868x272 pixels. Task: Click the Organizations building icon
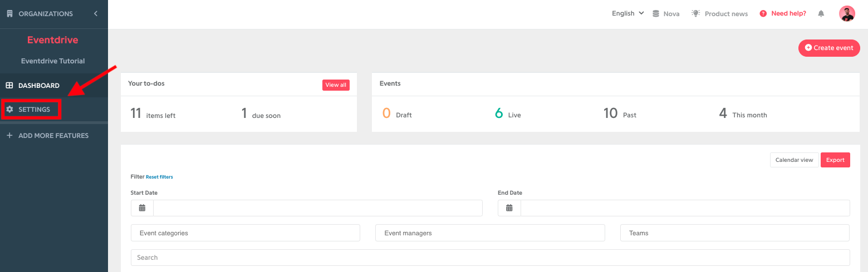[9, 13]
